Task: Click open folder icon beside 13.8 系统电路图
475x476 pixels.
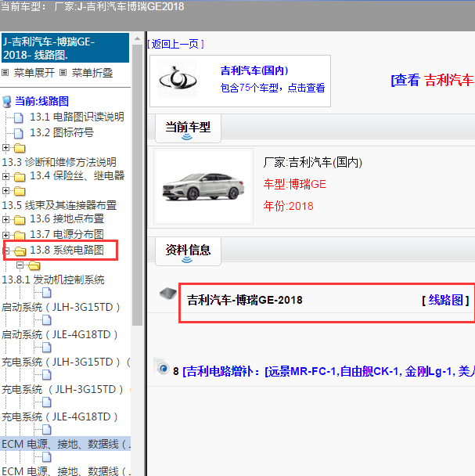Action: pyautogui.click(x=20, y=251)
